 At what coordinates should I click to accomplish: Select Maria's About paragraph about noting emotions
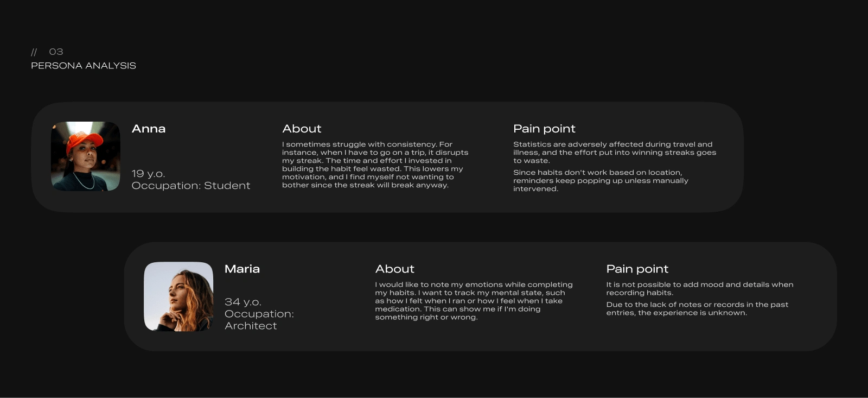pyautogui.click(x=474, y=301)
